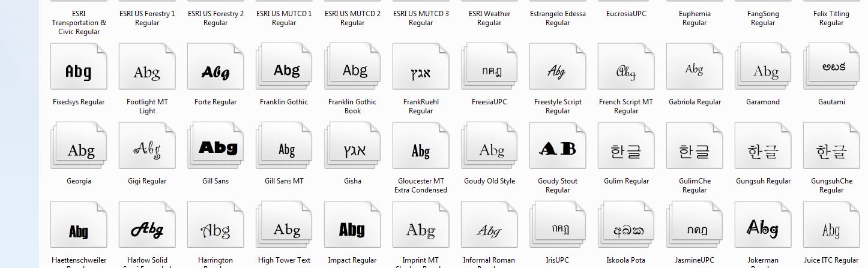Choose the Gill Sans MT font icon
The height and width of the screenshot is (268, 868).
coord(284,146)
